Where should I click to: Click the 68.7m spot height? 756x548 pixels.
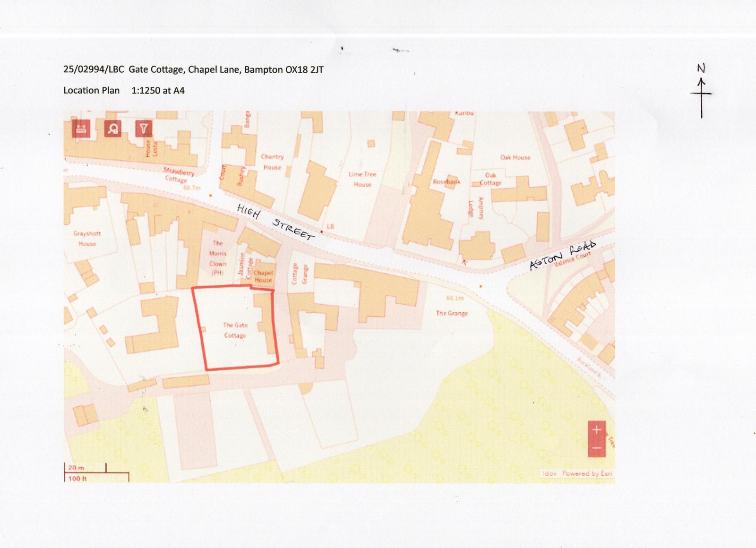(x=192, y=188)
